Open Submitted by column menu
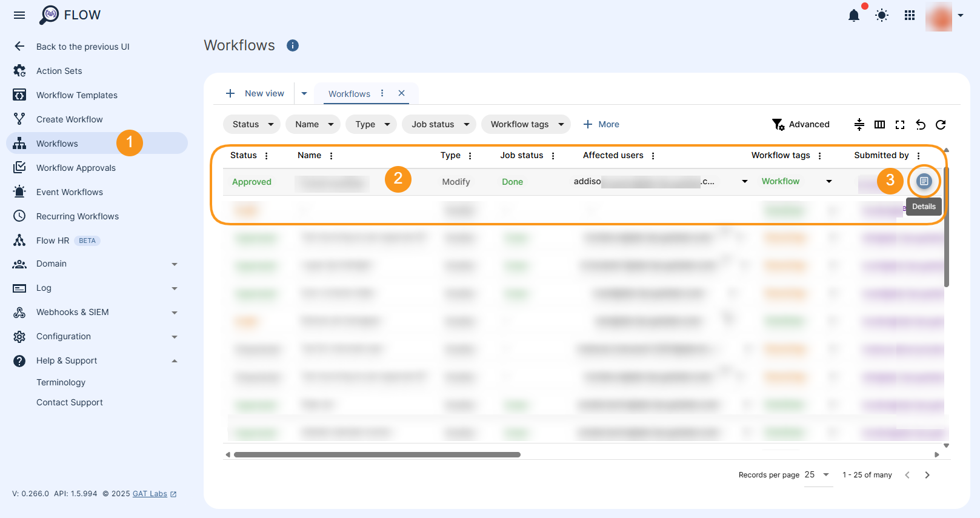 (x=918, y=156)
